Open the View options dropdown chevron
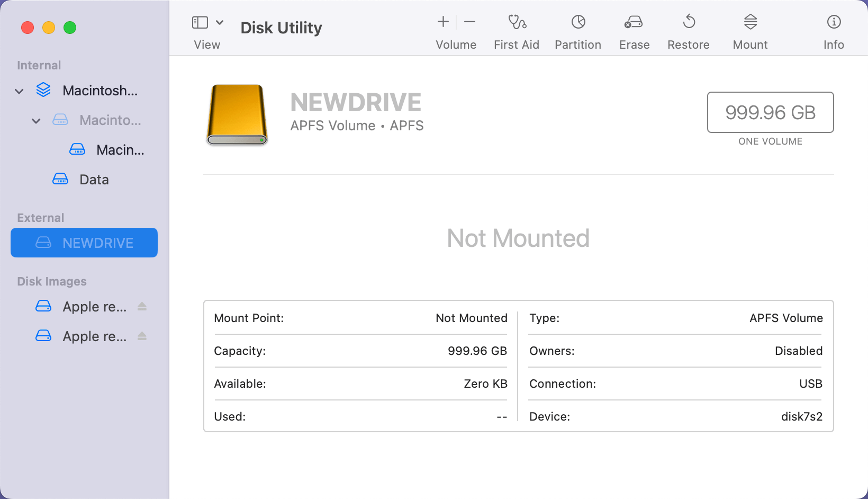 coord(220,22)
